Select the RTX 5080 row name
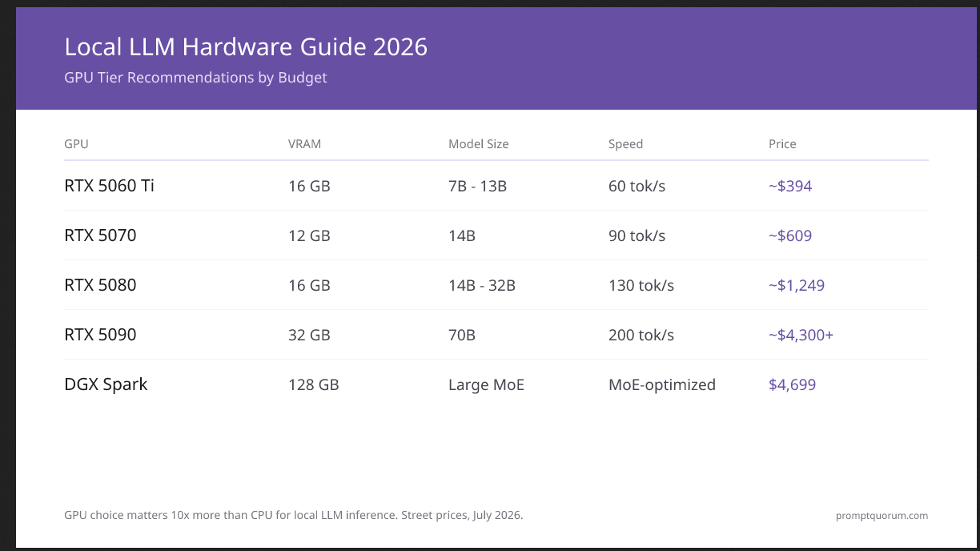This screenshot has height=551, width=980. coord(100,285)
